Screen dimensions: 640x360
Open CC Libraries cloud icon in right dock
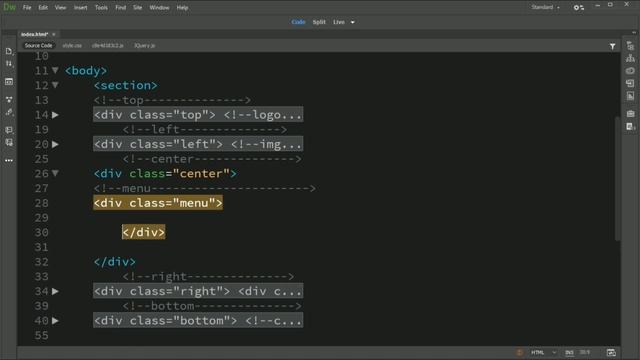point(630,71)
